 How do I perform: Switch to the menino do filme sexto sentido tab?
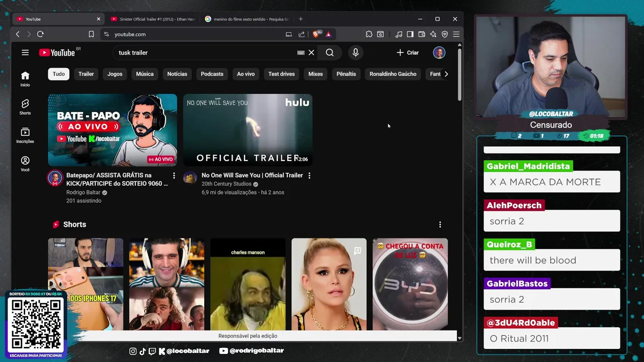(247, 19)
